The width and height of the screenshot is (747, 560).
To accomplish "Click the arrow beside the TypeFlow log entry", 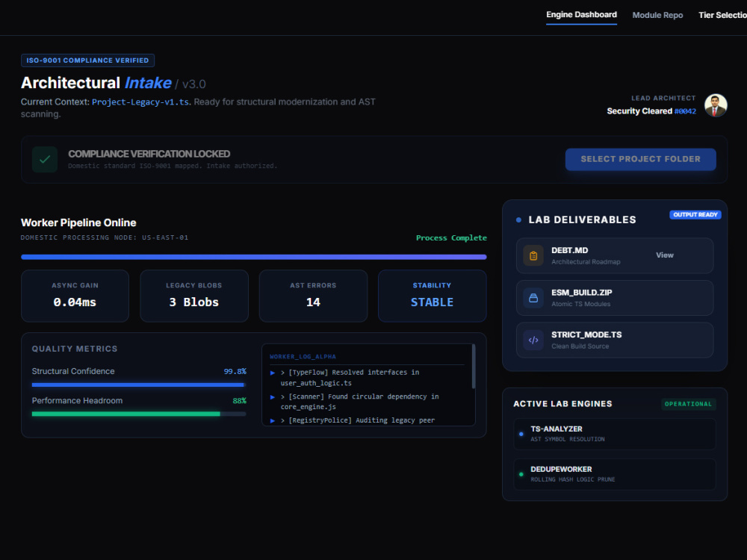I will [273, 373].
